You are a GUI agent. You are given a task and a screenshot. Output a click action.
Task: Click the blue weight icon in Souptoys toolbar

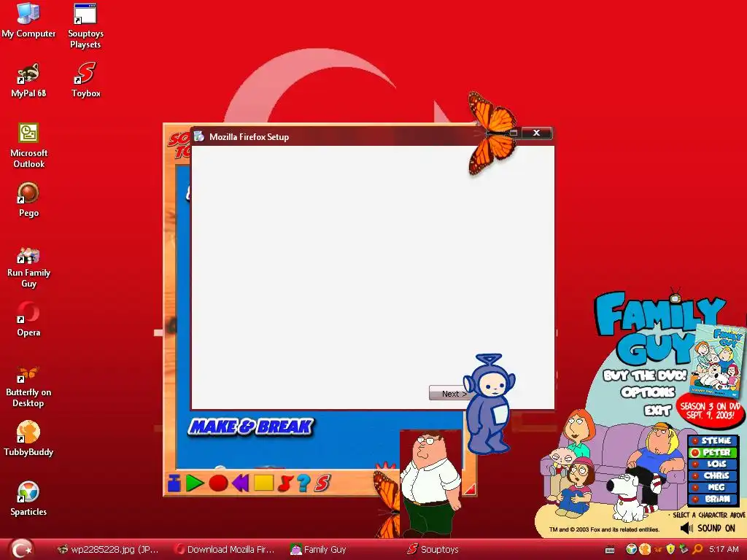pyautogui.click(x=174, y=483)
